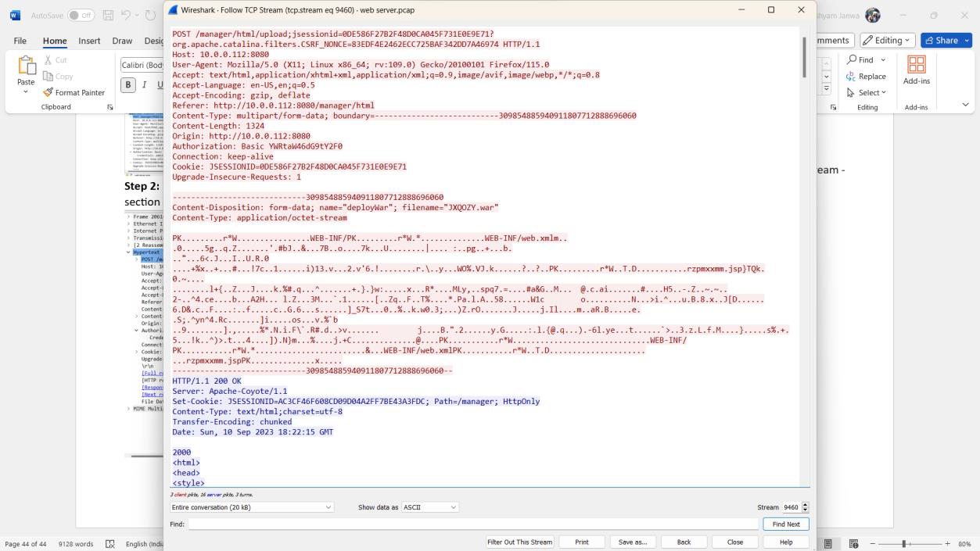Click the Filter Out This Stream button
Viewport: 980px width, 551px height.
520,542
